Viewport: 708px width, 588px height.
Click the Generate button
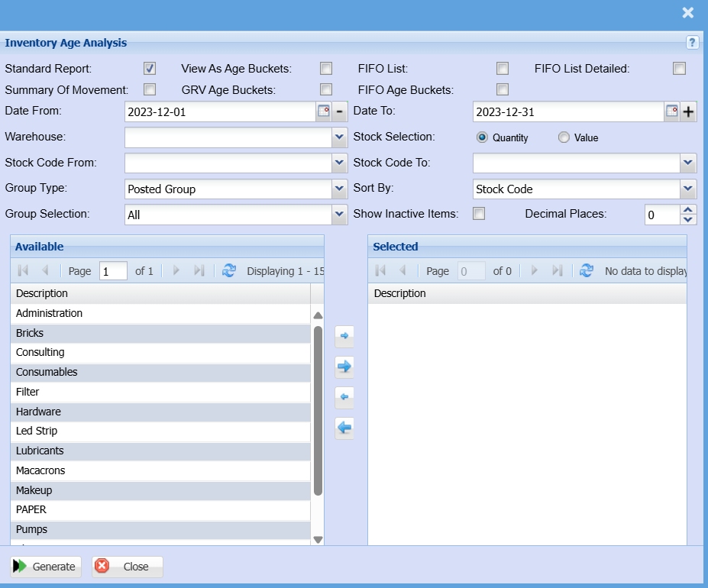pyautogui.click(x=46, y=567)
